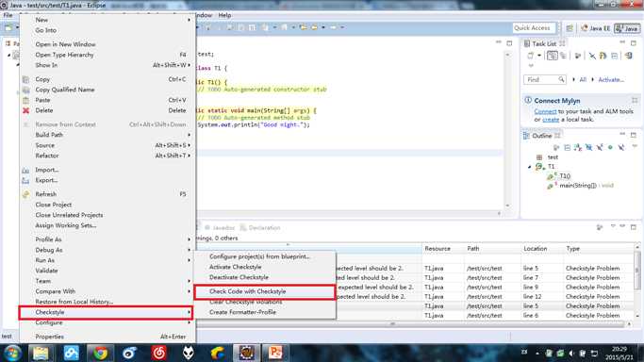
Task: Open the Javadoc tab
Action: coord(220,228)
